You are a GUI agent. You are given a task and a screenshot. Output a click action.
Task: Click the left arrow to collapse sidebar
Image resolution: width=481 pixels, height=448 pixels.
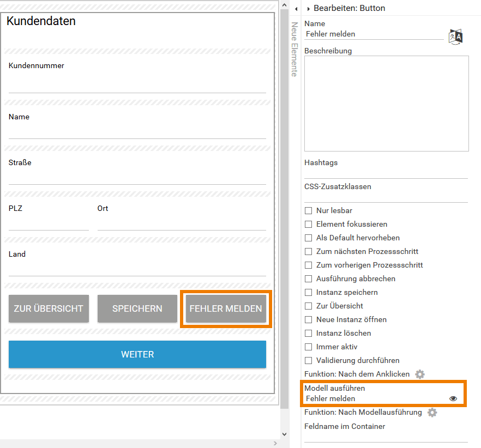pyautogui.click(x=296, y=9)
